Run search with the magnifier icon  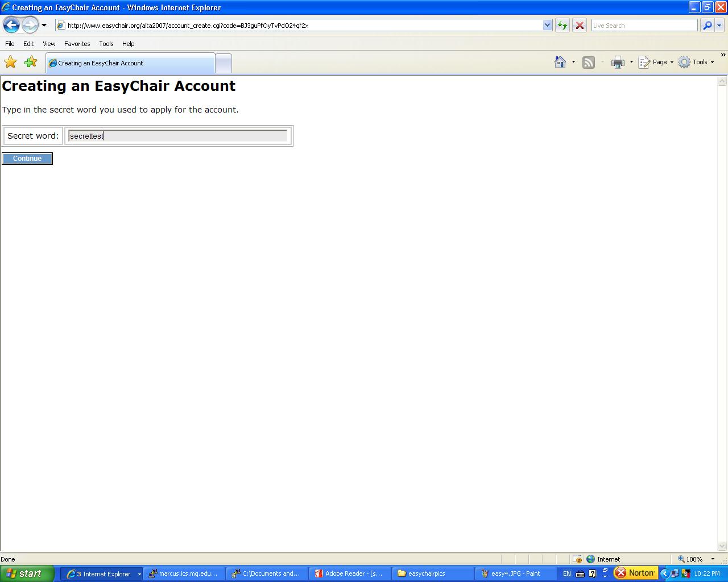tap(707, 26)
